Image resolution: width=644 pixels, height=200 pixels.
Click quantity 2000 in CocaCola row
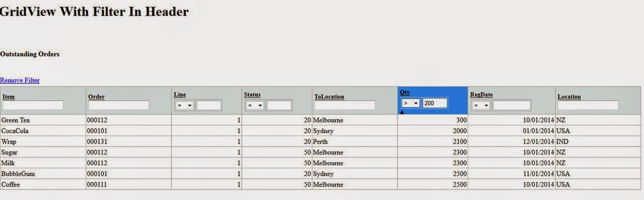(x=460, y=131)
